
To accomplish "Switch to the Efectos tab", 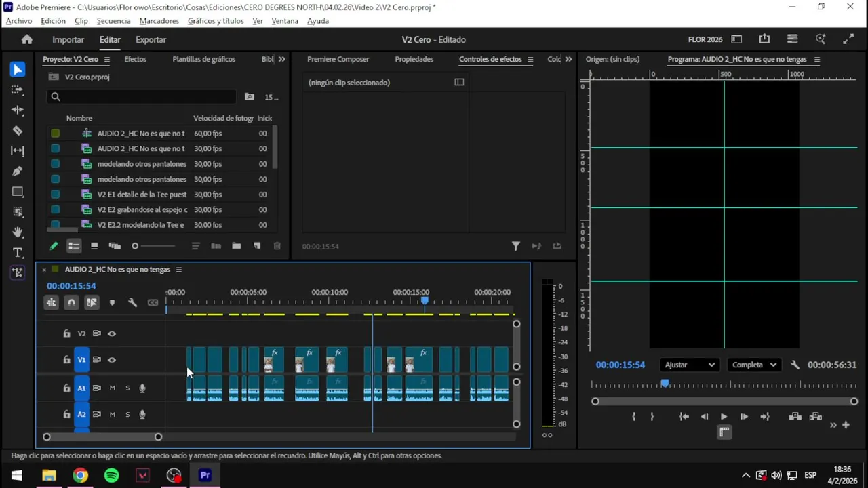I will (x=135, y=59).
